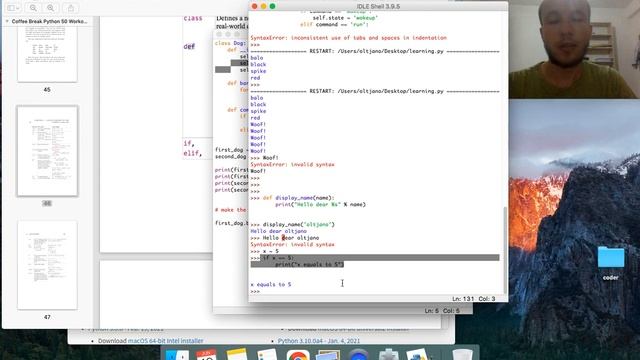Click the Share icon in Preview toolbar

click(71, 8)
